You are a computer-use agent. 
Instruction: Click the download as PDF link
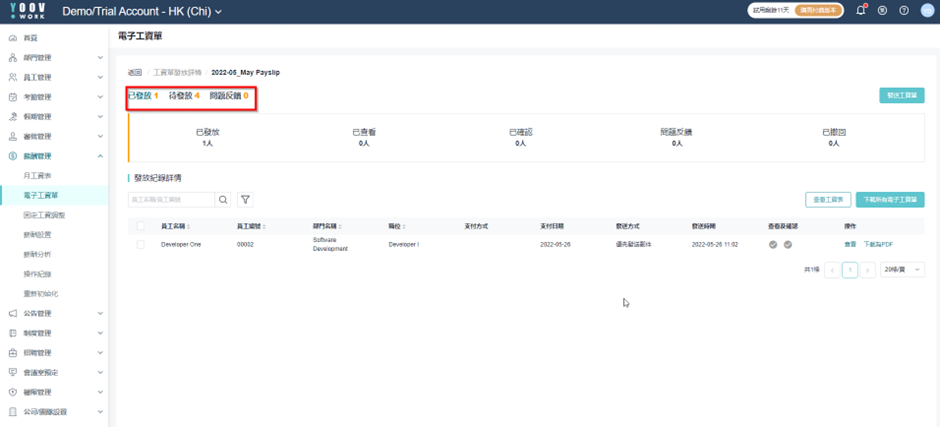coord(878,245)
